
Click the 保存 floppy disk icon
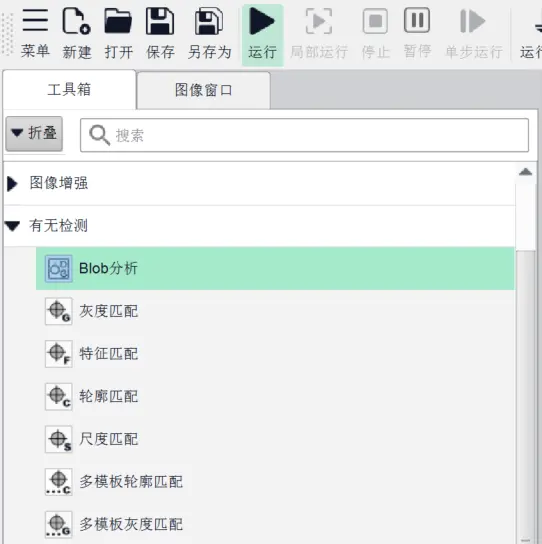pyautogui.click(x=160, y=21)
